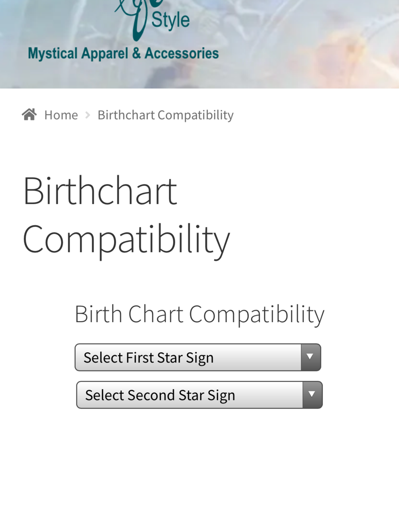This screenshot has height=532, width=399.
Task: Click the Select Second Star Sign label text
Action: pos(160,395)
